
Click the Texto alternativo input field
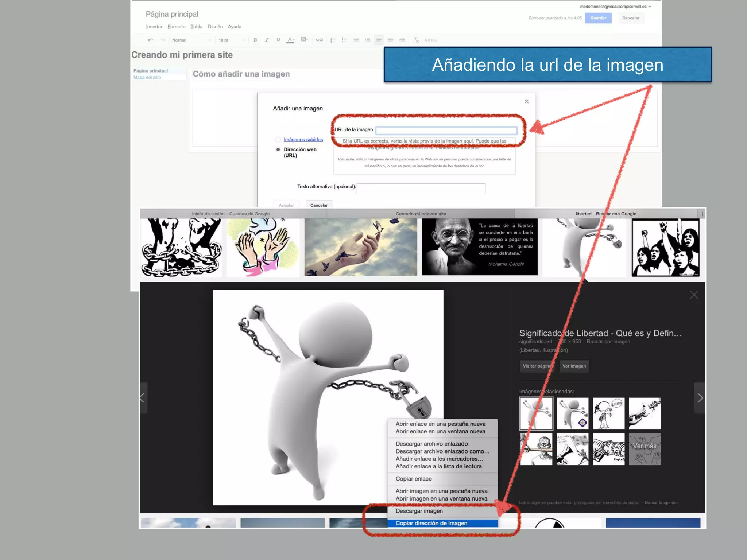(x=421, y=188)
